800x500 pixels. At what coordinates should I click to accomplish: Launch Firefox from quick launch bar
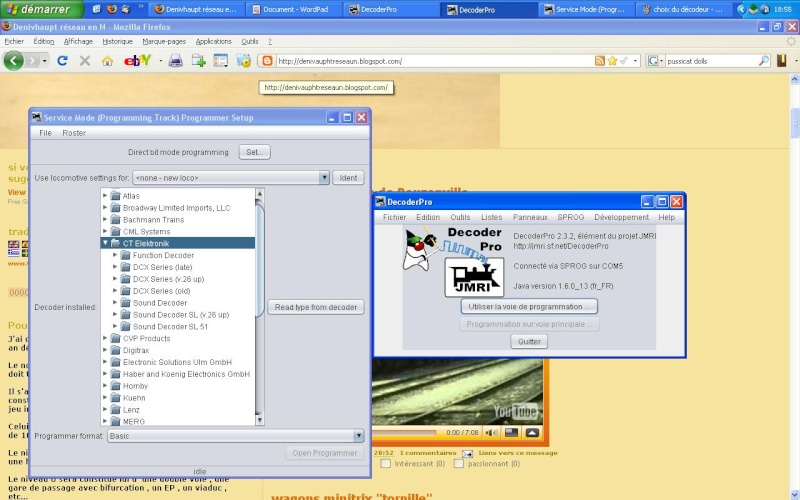pyautogui.click(x=111, y=9)
